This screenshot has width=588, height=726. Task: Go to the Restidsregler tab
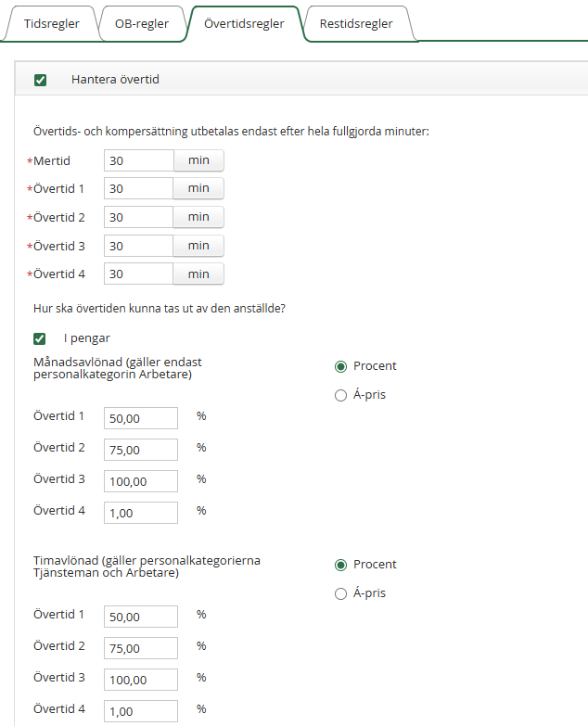(357, 24)
